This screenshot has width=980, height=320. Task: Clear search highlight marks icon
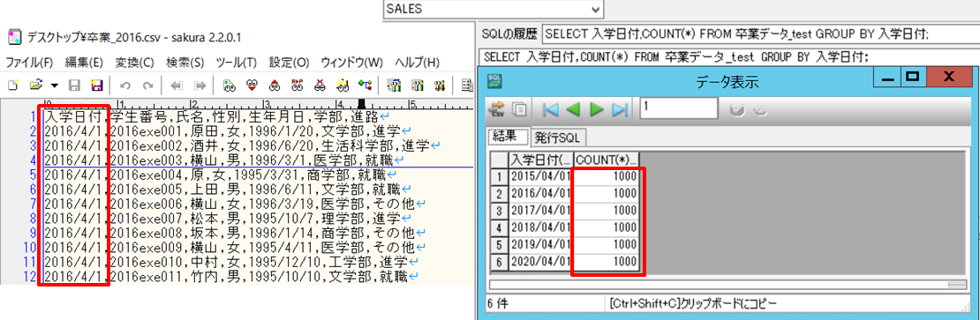[320, 85]
